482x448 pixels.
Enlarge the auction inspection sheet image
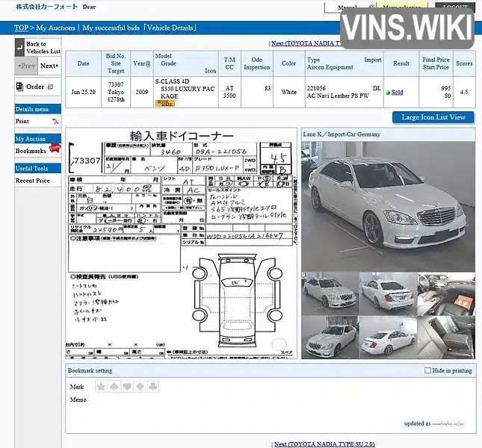(x=182, y=243)
